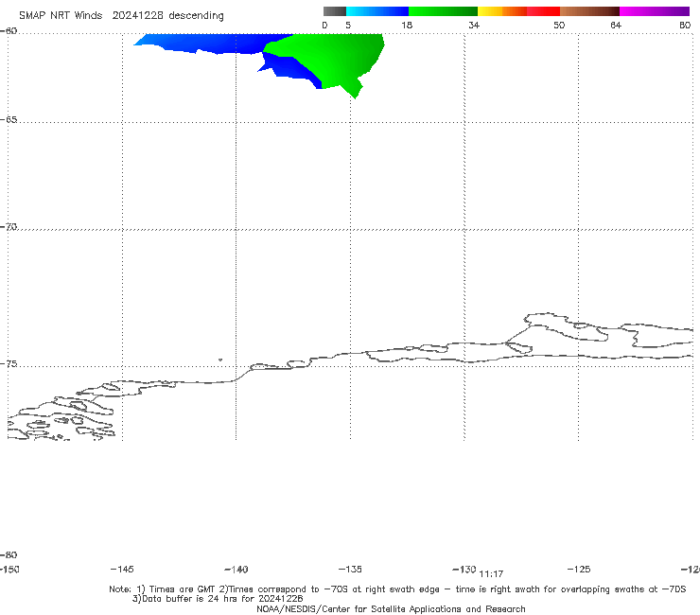Viewport: 700px width, 615px height.
Task: Click the yellow-to-red segment of the color bar
Action: (518, 11)
